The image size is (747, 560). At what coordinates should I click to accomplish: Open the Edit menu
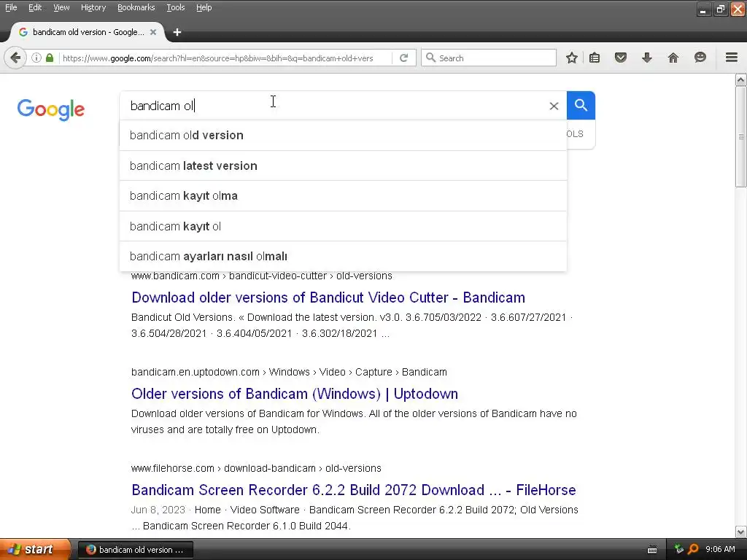click(x=35, y=7)
